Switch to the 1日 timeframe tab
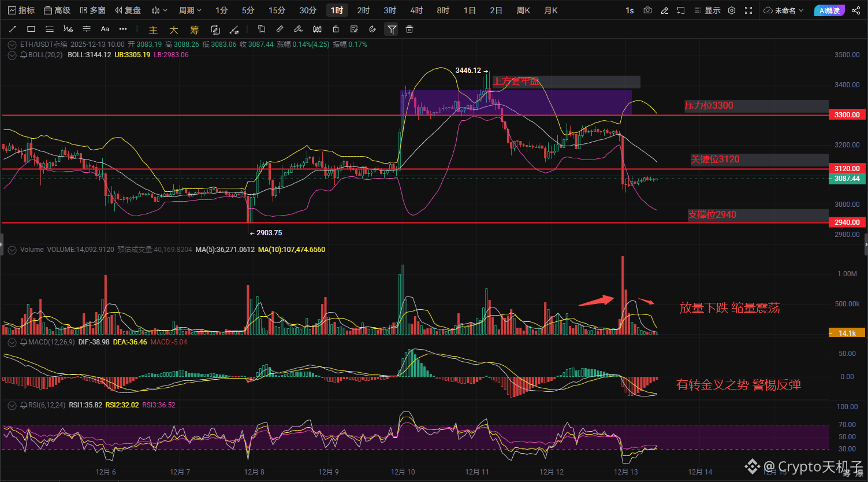This screenshot has height=482, width=868. 470,10
